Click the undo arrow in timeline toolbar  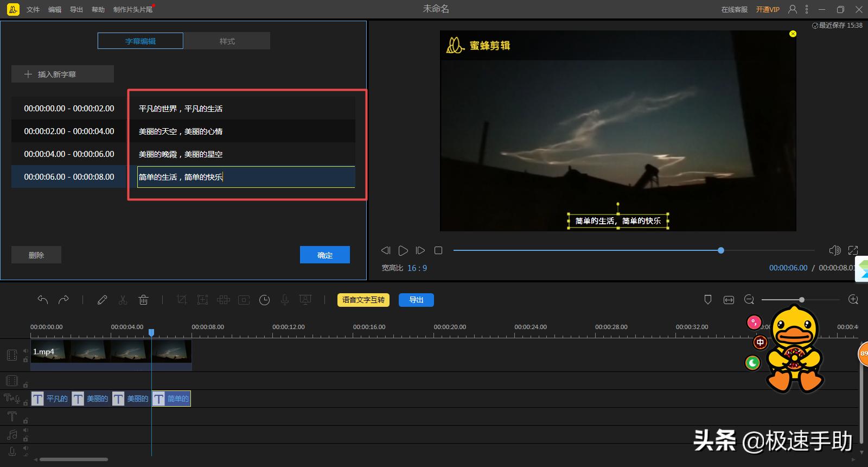coord(43,300)
